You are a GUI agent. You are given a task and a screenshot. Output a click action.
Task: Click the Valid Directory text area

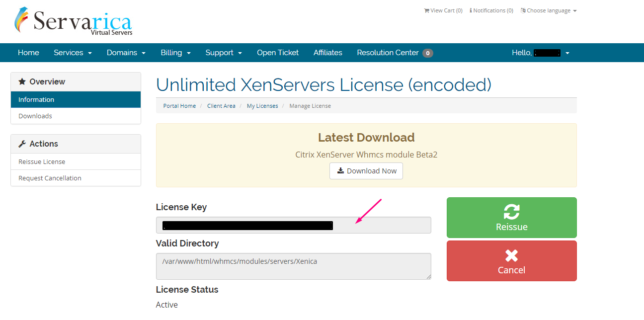tap(294, 266)
